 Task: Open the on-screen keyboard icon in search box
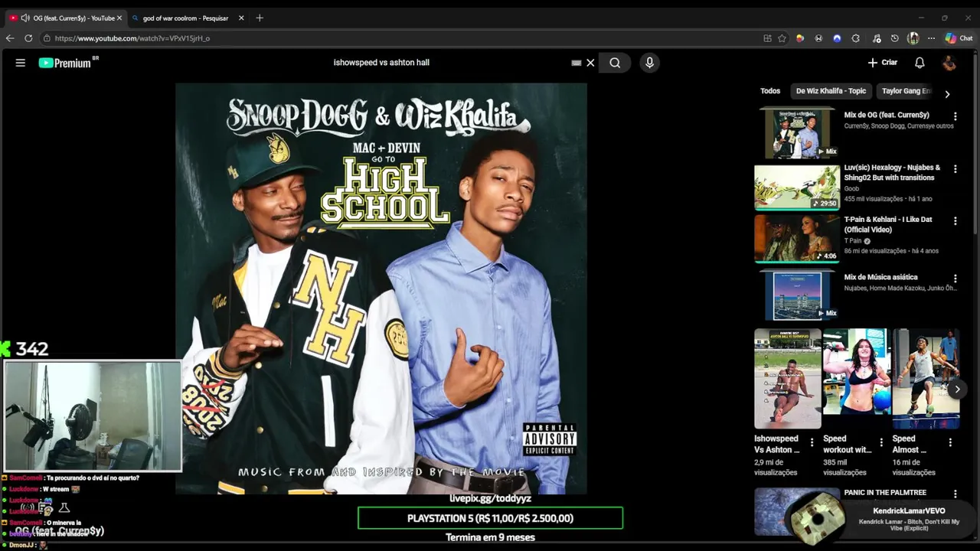point(577,63)
